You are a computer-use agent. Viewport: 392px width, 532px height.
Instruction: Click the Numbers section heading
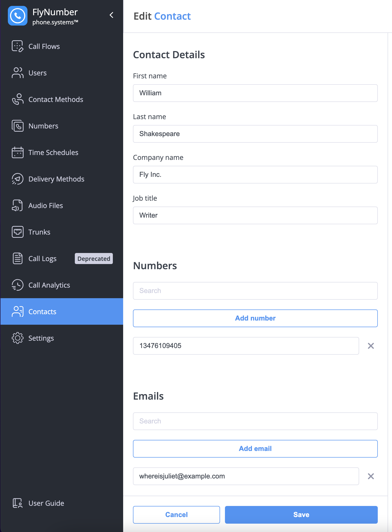(155, 266)
